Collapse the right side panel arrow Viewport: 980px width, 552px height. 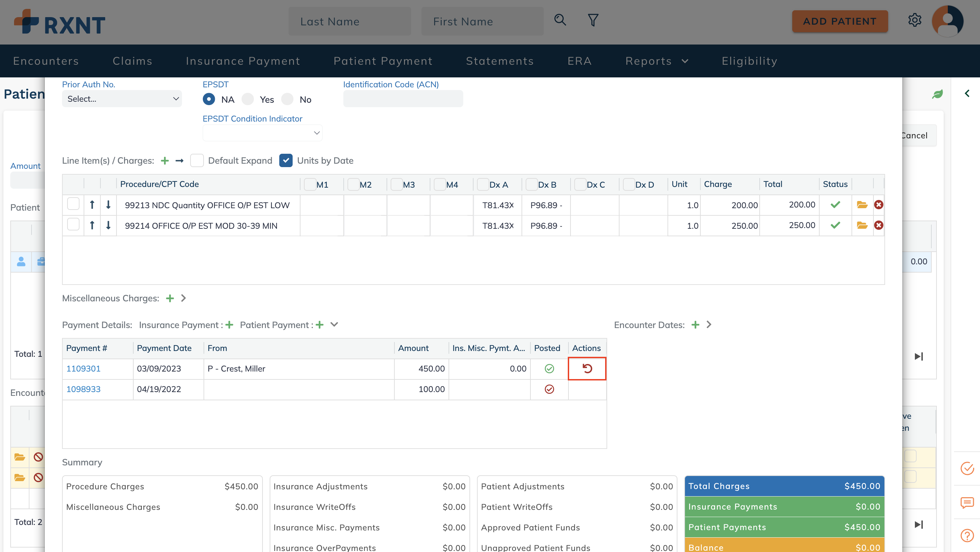pos(967,93)
